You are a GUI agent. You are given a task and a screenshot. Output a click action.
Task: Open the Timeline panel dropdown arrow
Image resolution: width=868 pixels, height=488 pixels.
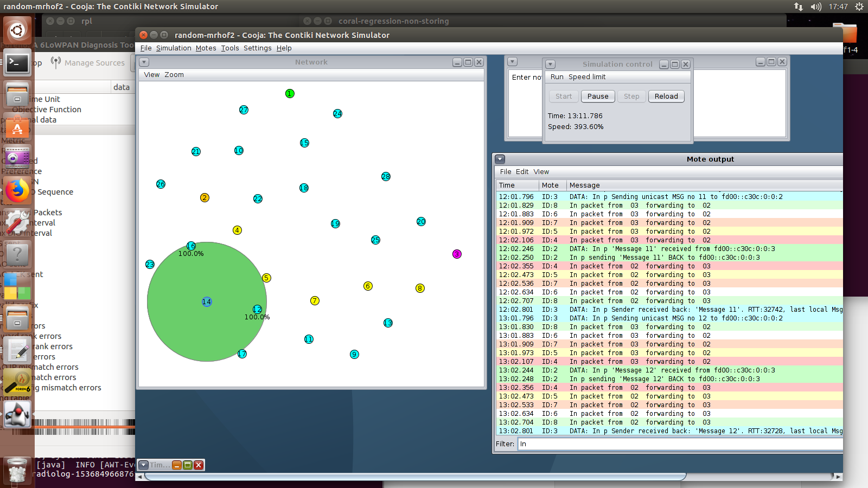click(x=143, y=465)
